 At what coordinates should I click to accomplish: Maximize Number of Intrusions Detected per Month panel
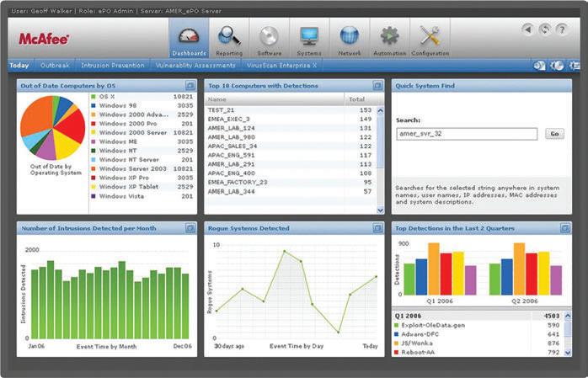190,228
